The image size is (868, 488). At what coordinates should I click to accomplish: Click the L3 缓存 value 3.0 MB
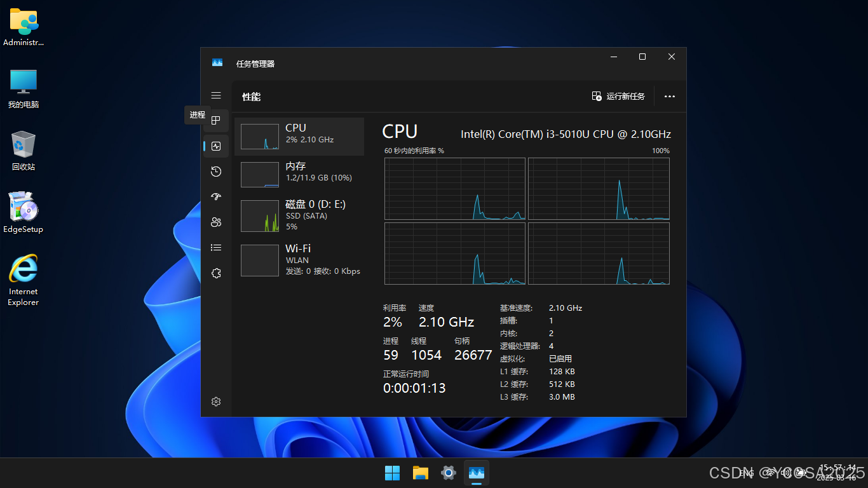point(562,396)
